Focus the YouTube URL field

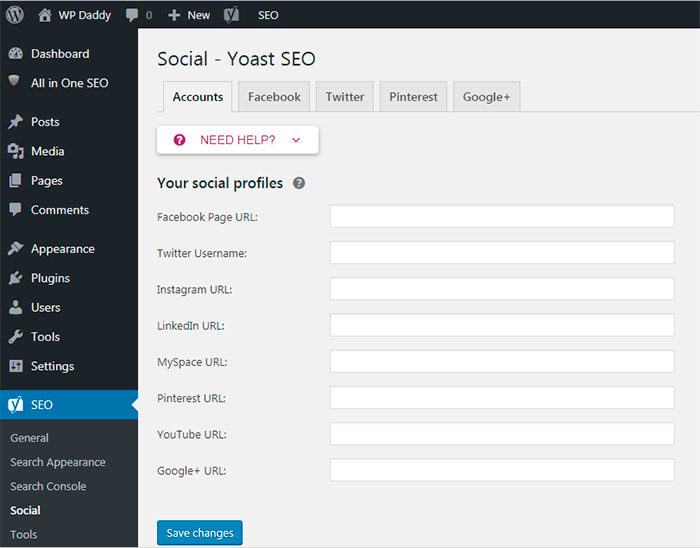coord(502,434)
